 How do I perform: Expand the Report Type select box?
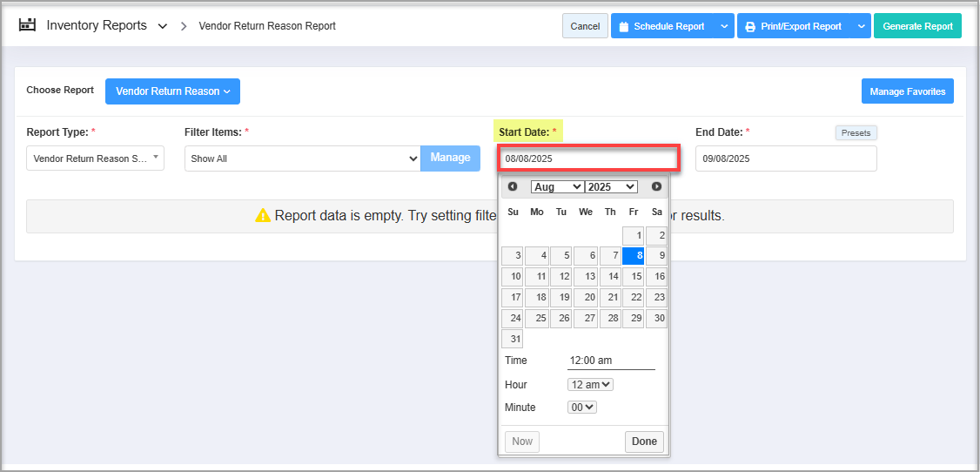coord(95,158)
